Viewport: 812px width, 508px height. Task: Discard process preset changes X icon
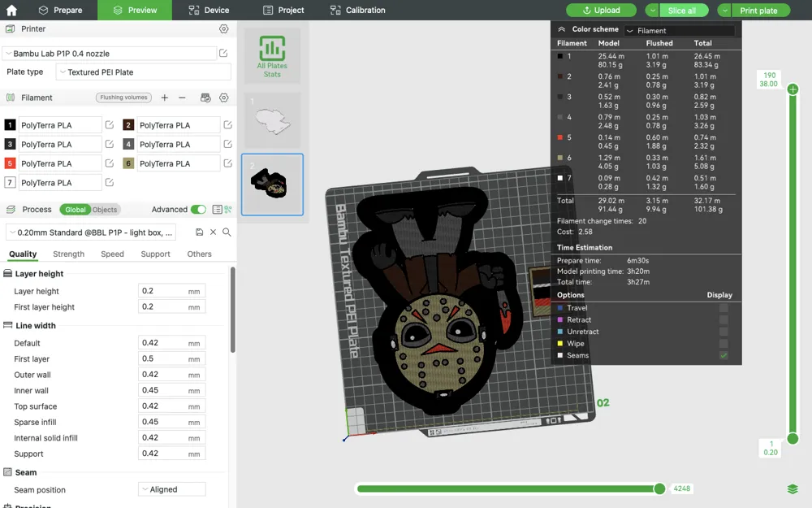tap(213, 232)
